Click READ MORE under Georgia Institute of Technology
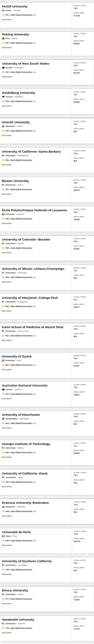The width and height of the screenshot is (94, 644). click(x=7, y=457)
